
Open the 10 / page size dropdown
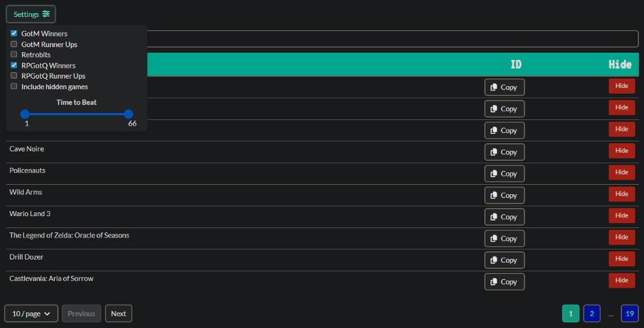(31, 314)
